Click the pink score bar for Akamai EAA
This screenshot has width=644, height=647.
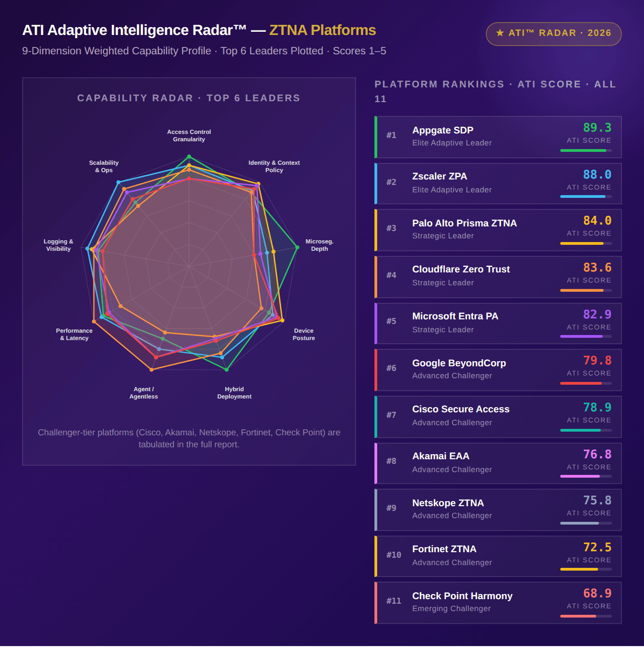[x=580, y=476]
